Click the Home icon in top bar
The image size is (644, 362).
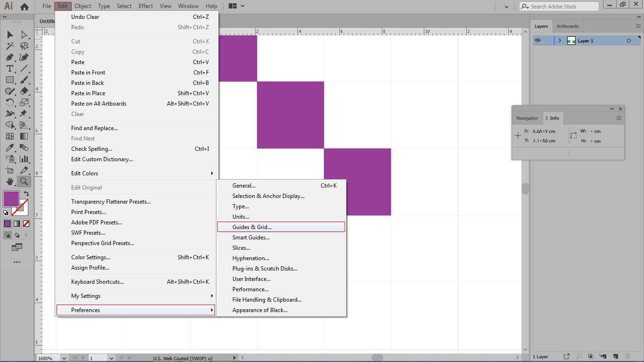tap(25, 7)
